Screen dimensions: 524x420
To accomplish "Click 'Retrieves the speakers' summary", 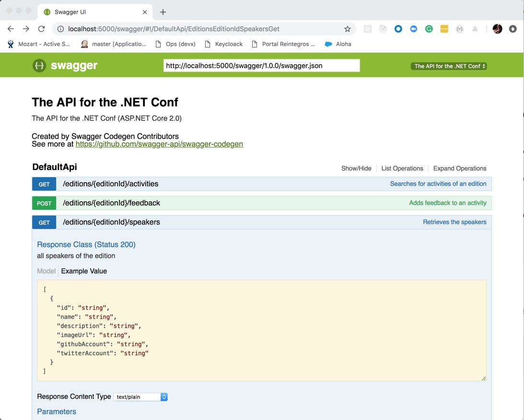I will pos(454,222).
